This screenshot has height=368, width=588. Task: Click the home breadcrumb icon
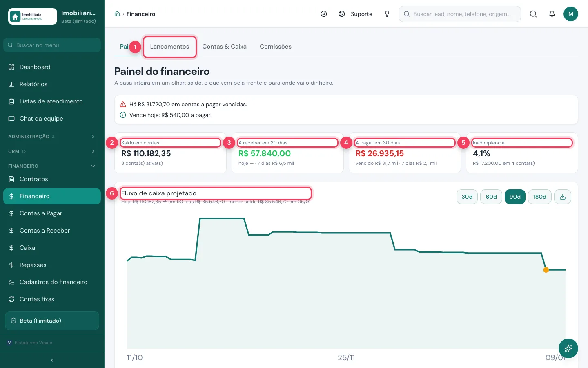117,14
